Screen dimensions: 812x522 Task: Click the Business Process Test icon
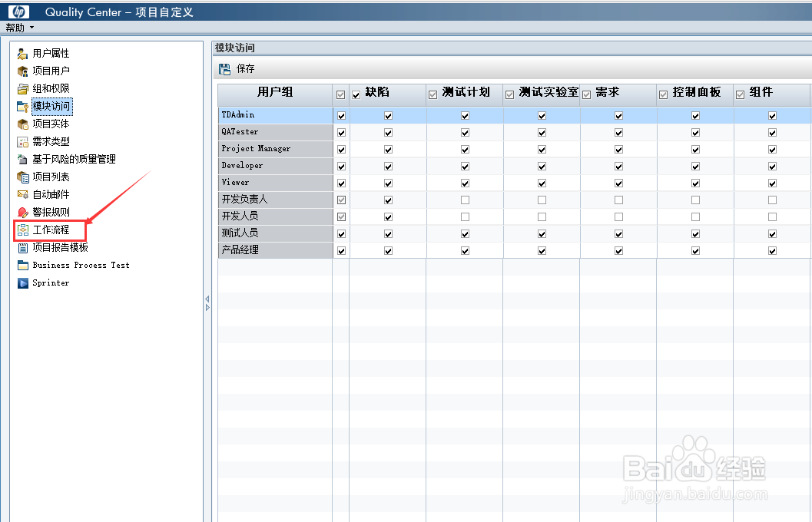pyautogui.click(x=23, y=266)
